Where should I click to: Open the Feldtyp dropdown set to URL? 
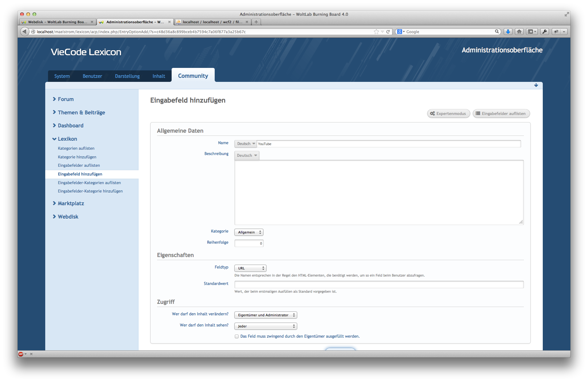250,268
